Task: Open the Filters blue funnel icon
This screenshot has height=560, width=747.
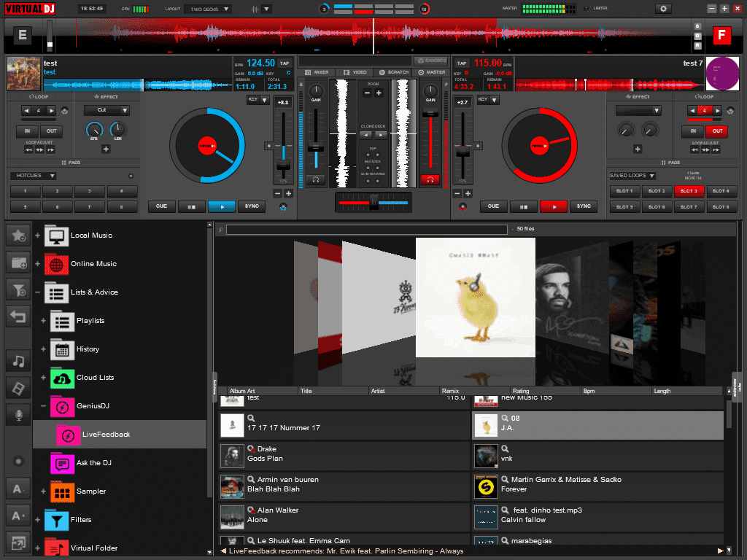Action: (56, 520)
